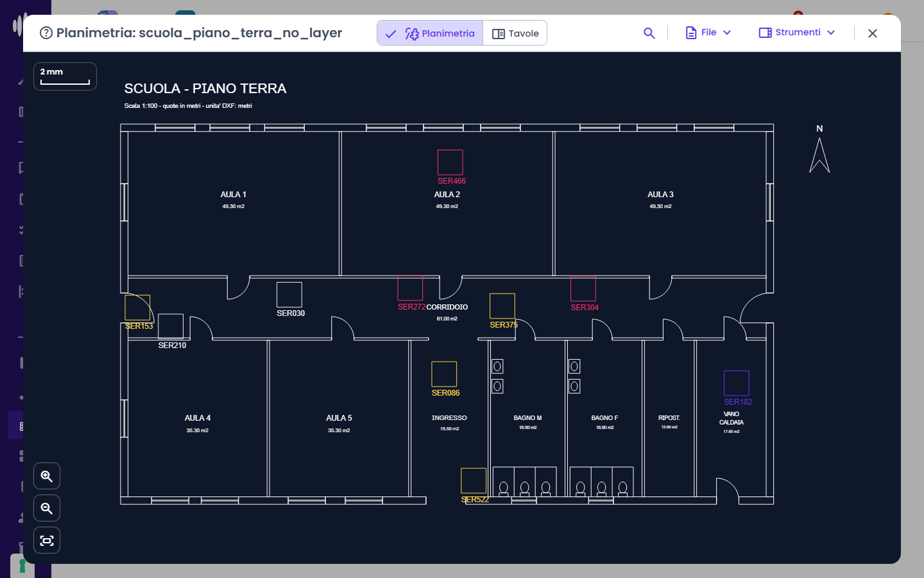Open the search magnifier tool
This screenshot has width=924, height=578.
pos(649,33)
